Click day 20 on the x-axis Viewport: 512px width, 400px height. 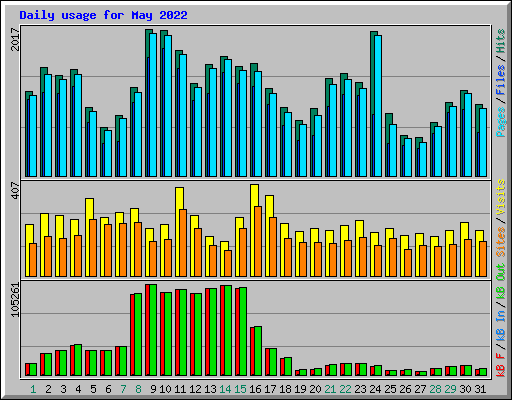coord(315,389)
